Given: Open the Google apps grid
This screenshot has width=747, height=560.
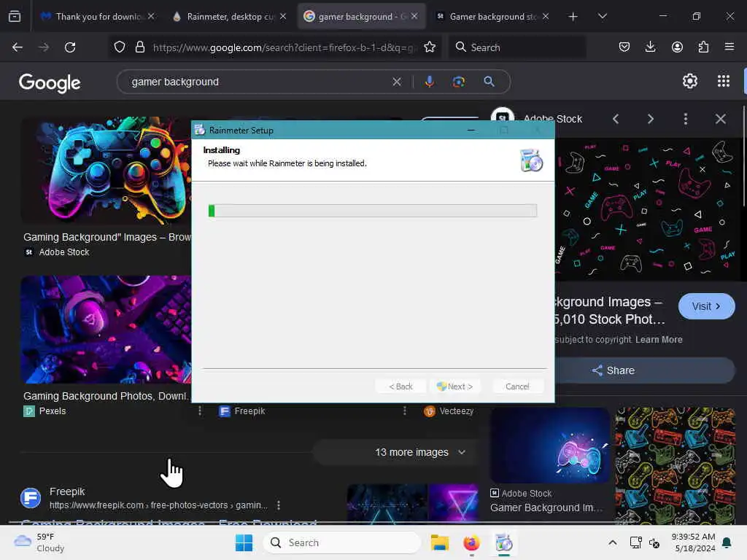Looking at the screenshot, I should point(724,82).
